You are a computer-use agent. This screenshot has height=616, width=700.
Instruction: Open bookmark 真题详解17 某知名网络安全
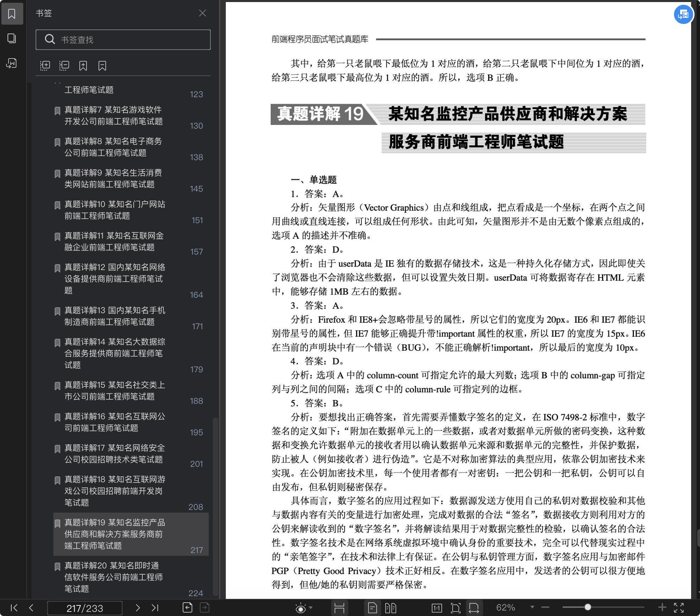coord(131,454)
